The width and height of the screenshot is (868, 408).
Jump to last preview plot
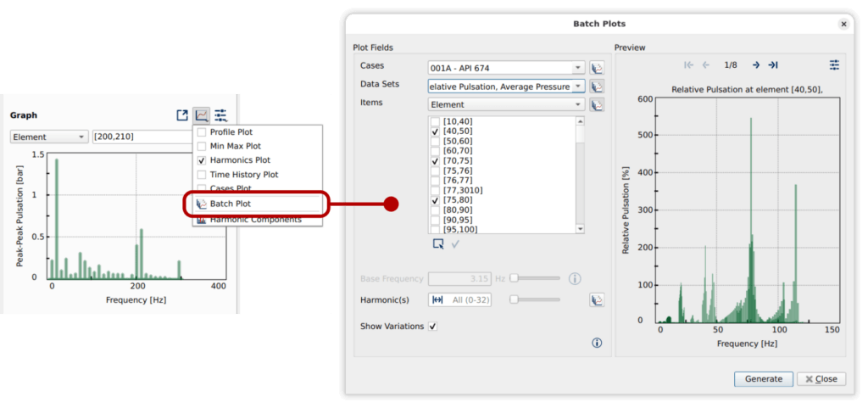773,65
